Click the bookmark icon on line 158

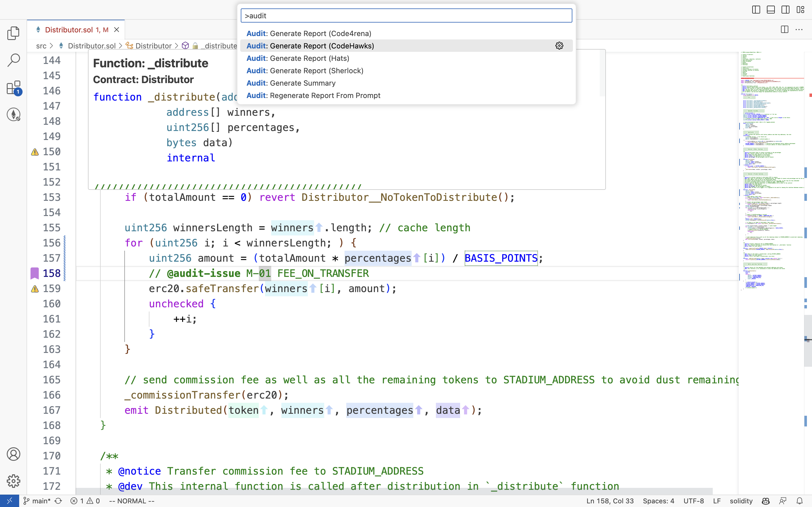pos(34,273)
